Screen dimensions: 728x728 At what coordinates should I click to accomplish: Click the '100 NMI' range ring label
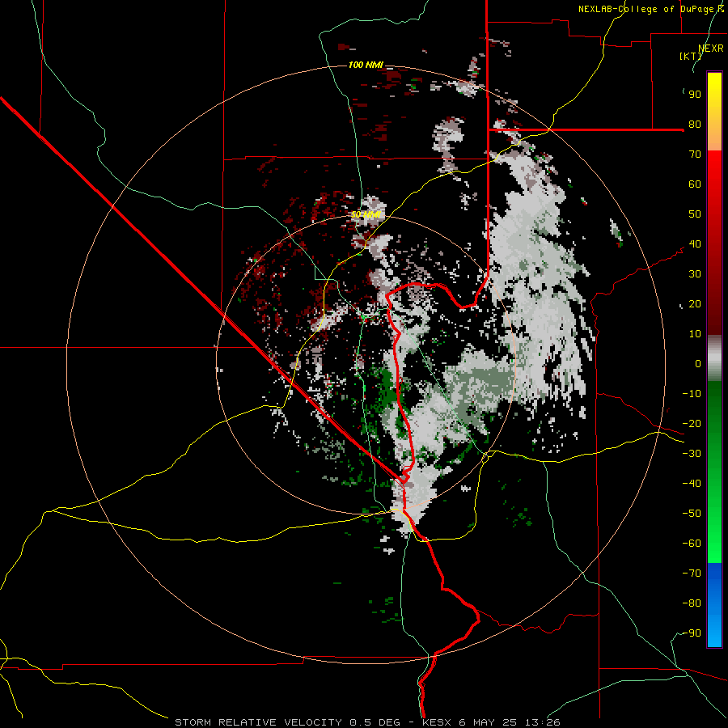coord(366,65)
